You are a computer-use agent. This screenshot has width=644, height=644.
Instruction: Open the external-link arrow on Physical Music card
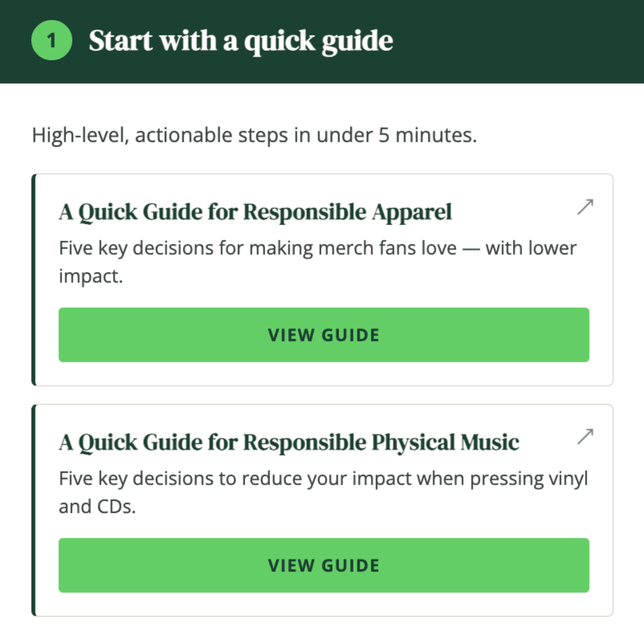click(x=585, y=436)
